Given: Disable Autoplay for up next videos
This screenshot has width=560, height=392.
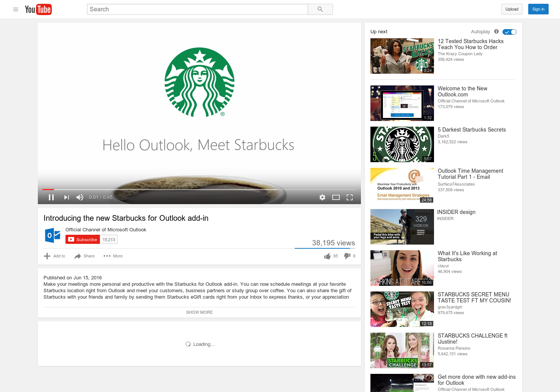Looking at the screenshot, I should (509, 32).
